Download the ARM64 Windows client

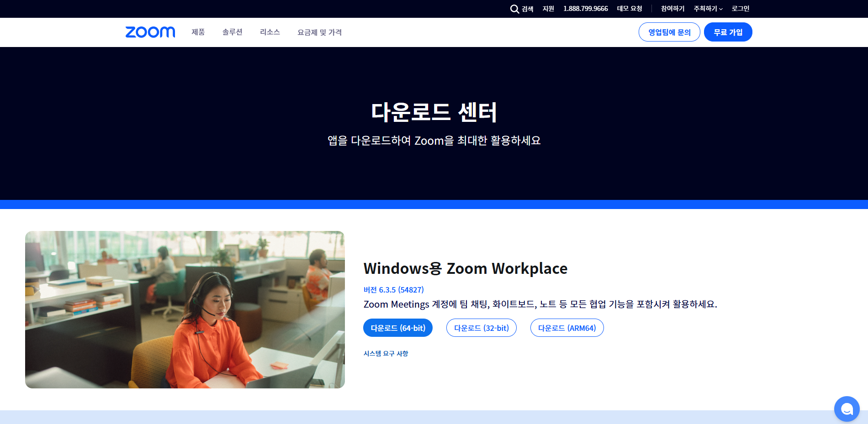(x=567, y=328)
